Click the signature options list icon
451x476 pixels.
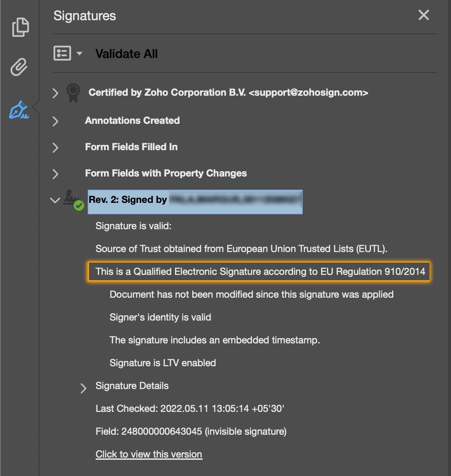coord(62,54)
